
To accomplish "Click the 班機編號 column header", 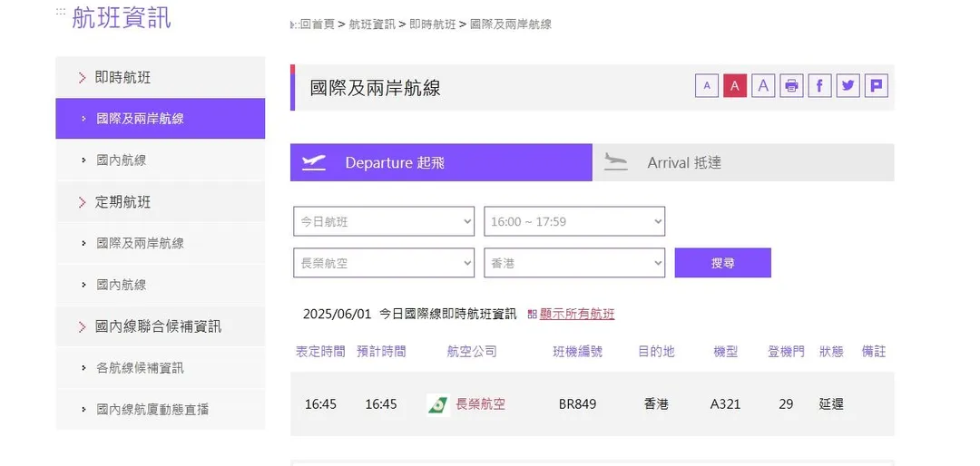I will 577,352.
